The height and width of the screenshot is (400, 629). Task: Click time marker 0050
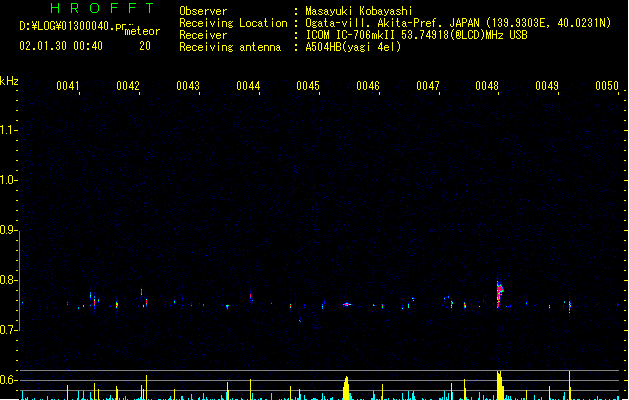607,86
